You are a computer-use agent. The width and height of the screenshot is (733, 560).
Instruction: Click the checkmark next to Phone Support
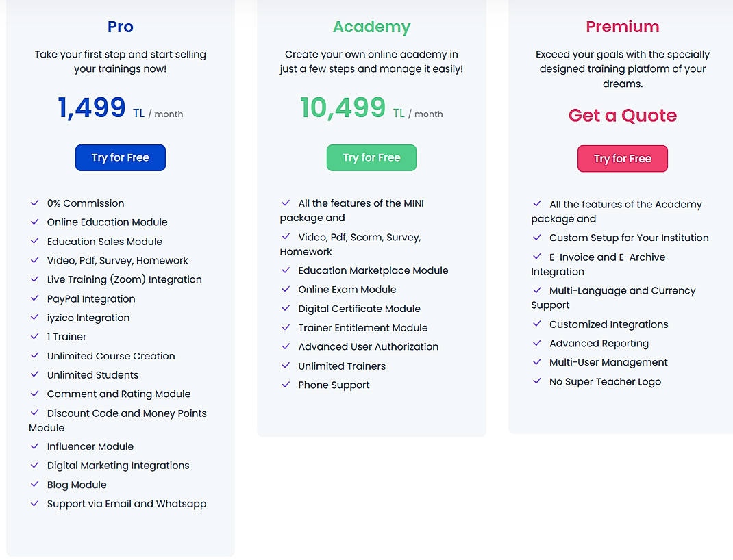click(286, 385)
